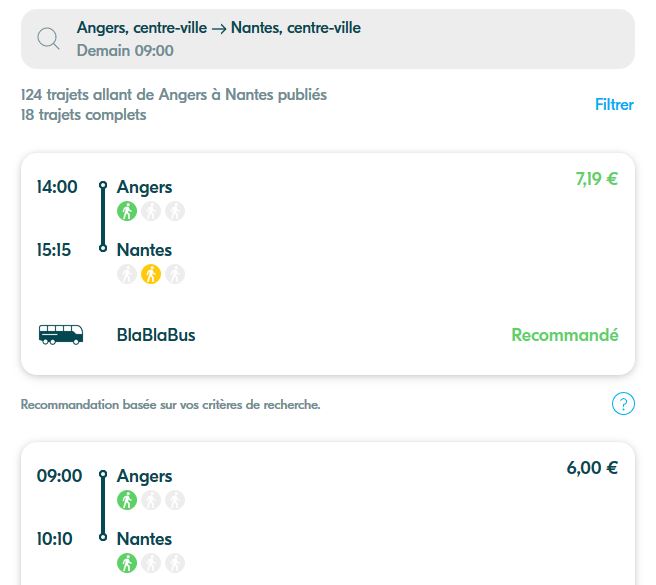Select the Recommandé label on BlaBlaBus trip
Viewport: 656px width, 585px height.
pos(565,335)
